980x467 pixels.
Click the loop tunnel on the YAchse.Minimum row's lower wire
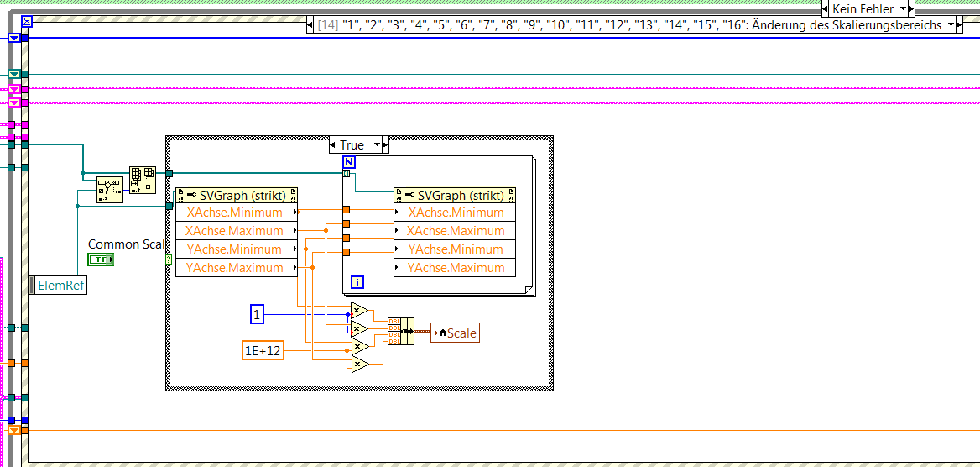pyautogui.click(x=347, y=252)
